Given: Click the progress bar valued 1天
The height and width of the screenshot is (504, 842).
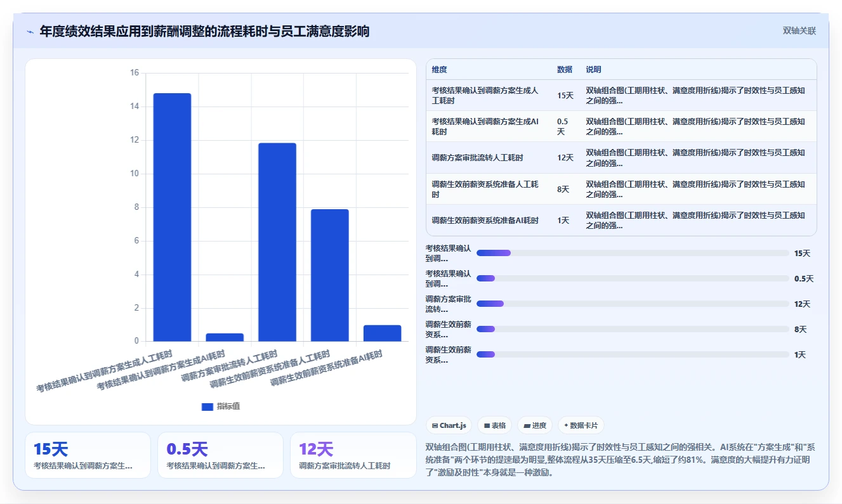Looking at the screenshot, I should point(633,354).
